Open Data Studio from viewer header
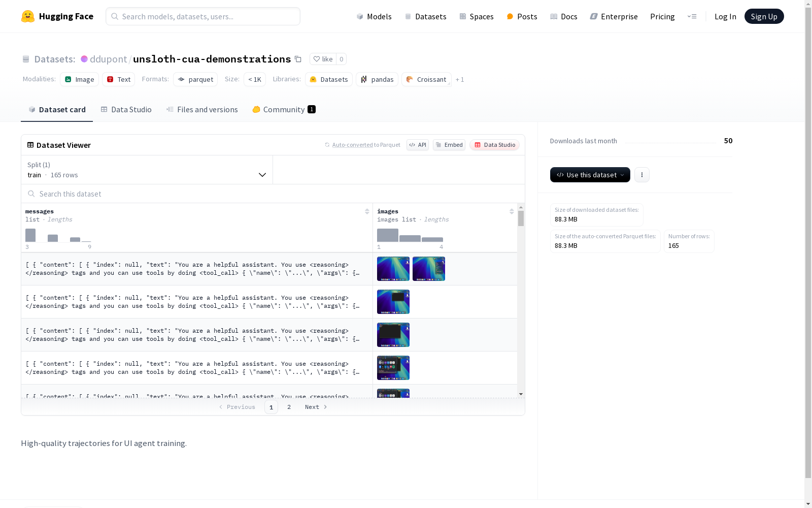The width and height of the screenshot is (812, 508). (495, 145)
